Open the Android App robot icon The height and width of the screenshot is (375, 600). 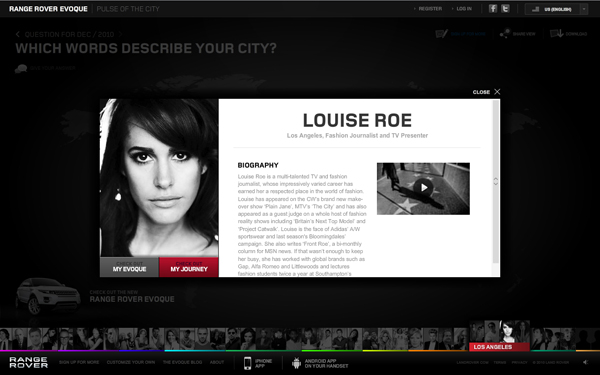(296, 363)
